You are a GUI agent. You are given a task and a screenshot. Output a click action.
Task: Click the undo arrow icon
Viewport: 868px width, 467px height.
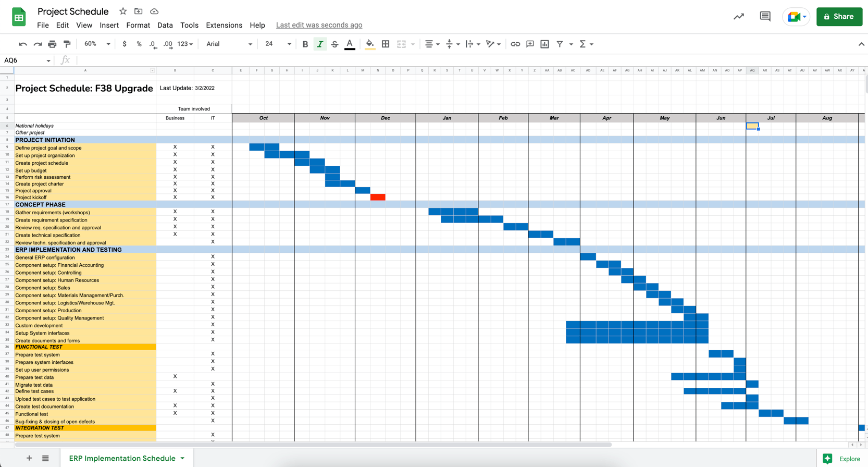(22, 44)
